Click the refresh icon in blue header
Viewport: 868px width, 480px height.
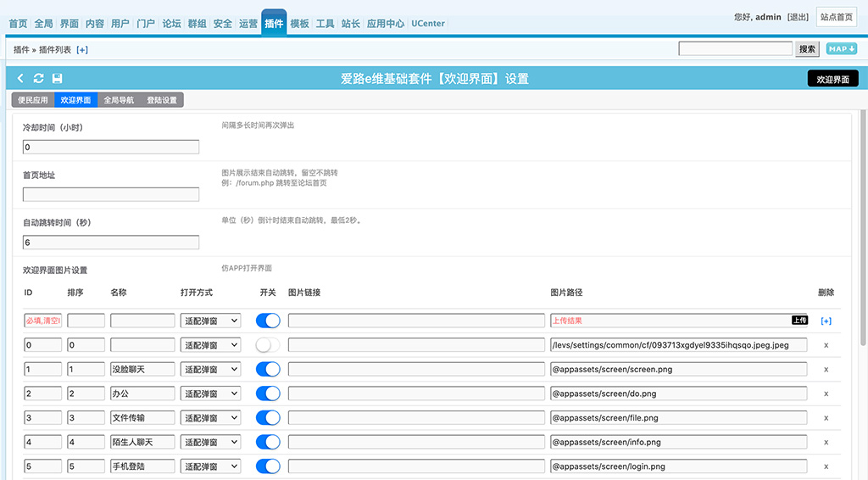(x=39, y=79)
